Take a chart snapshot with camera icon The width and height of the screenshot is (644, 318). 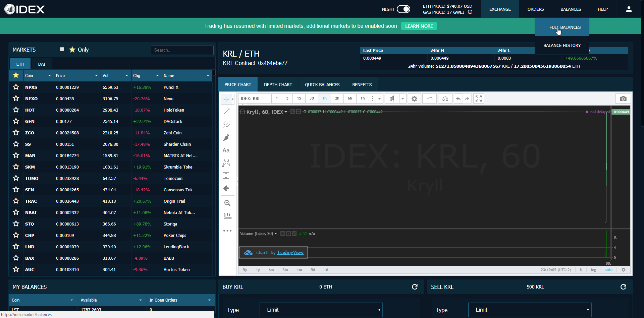click(x=623, y=99)
